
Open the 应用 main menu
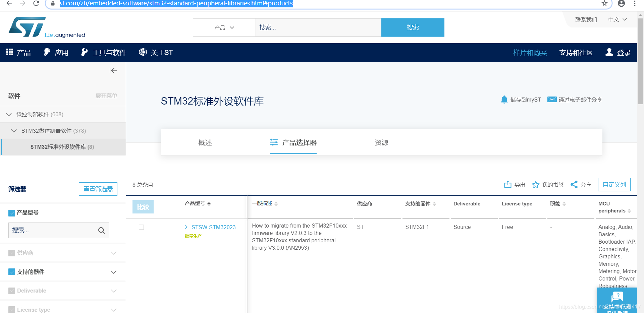click(56, 52)
